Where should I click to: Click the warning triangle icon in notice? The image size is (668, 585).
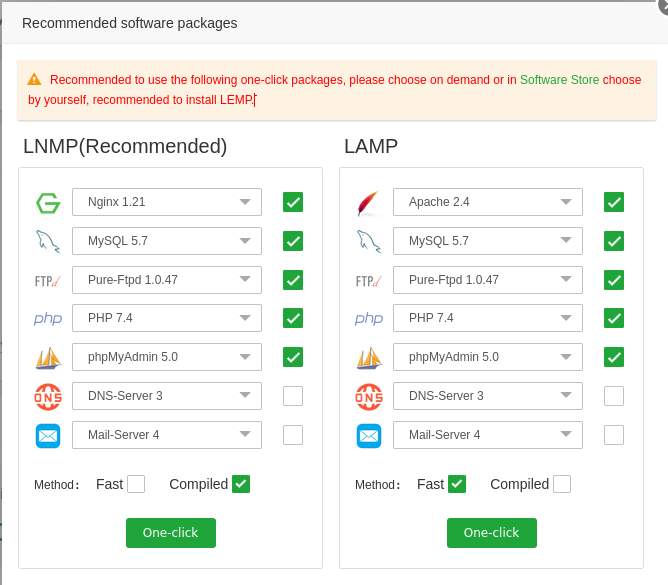34,79
